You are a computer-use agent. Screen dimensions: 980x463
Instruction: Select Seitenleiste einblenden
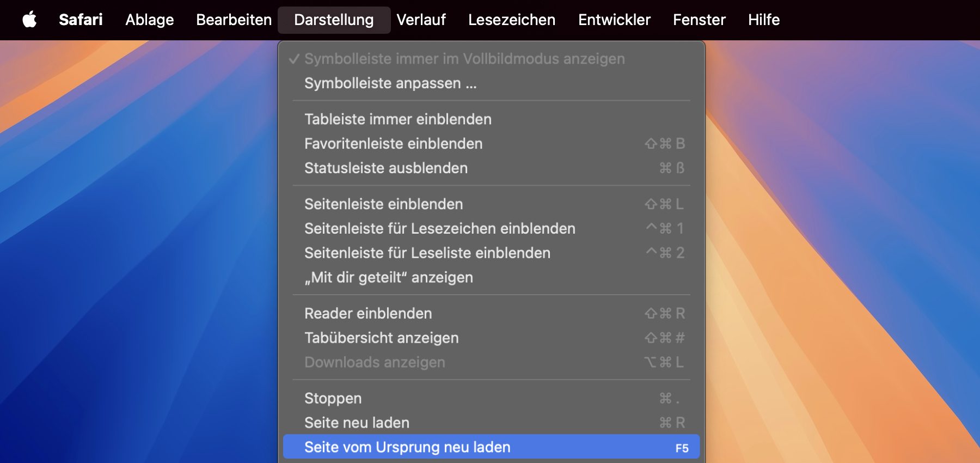tap(383, 204)
